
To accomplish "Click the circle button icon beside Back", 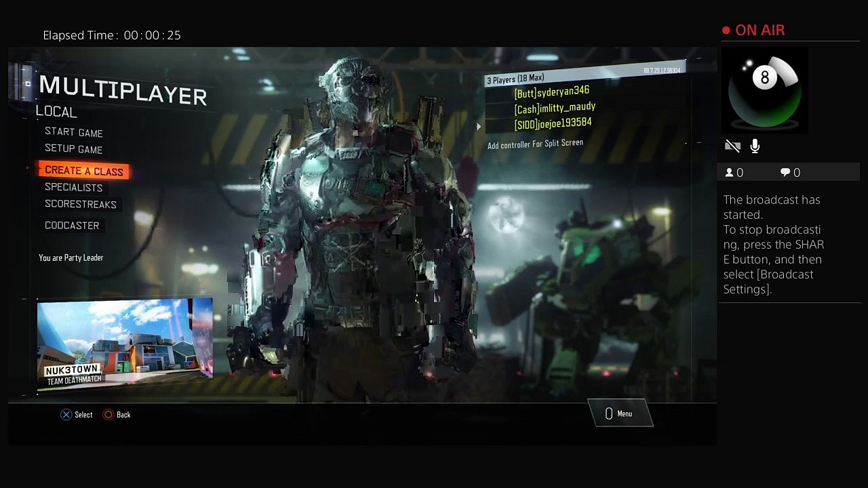I will coord(108,415).
